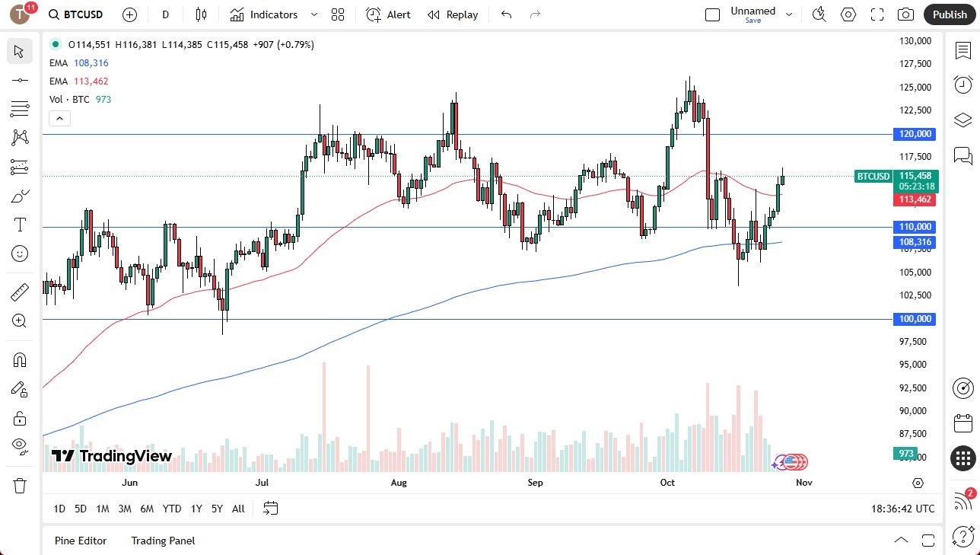980x555 pixels.
Task: Expand the Unnamed layout dropdown
Action: click(x=789, y=13)
